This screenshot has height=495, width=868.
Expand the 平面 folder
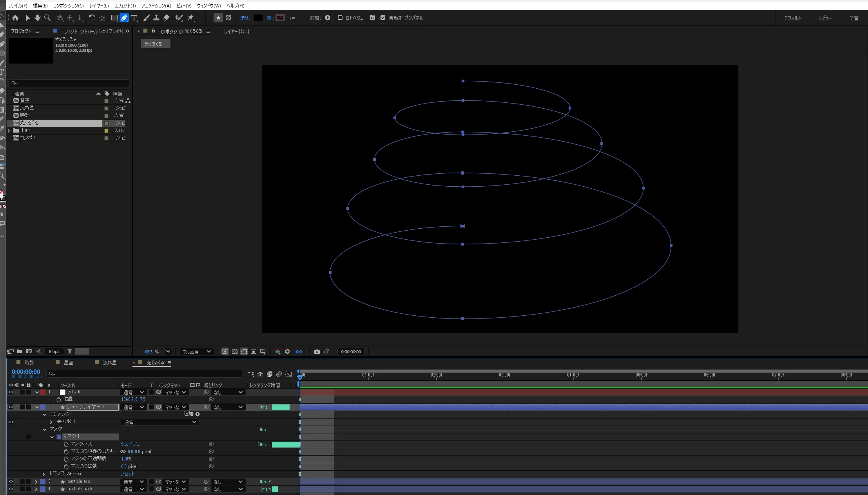9,131
